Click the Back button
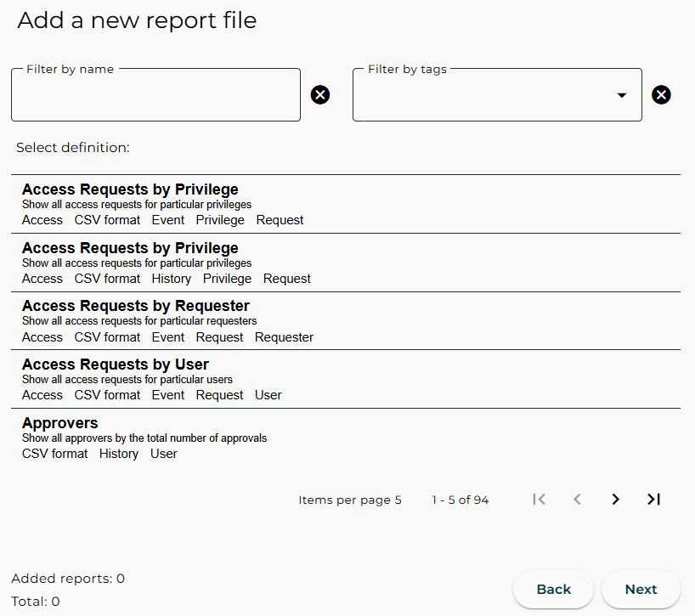The image size is (695, 616). point(553,589)
